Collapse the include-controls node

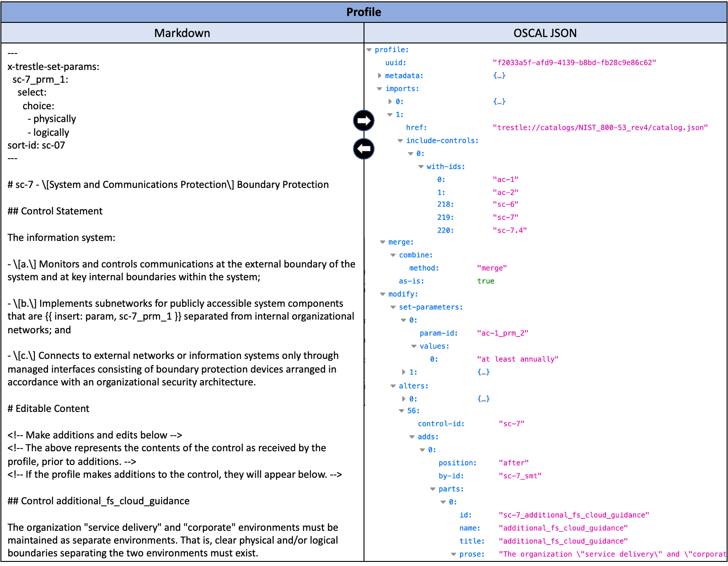click(x=400, y=141)
